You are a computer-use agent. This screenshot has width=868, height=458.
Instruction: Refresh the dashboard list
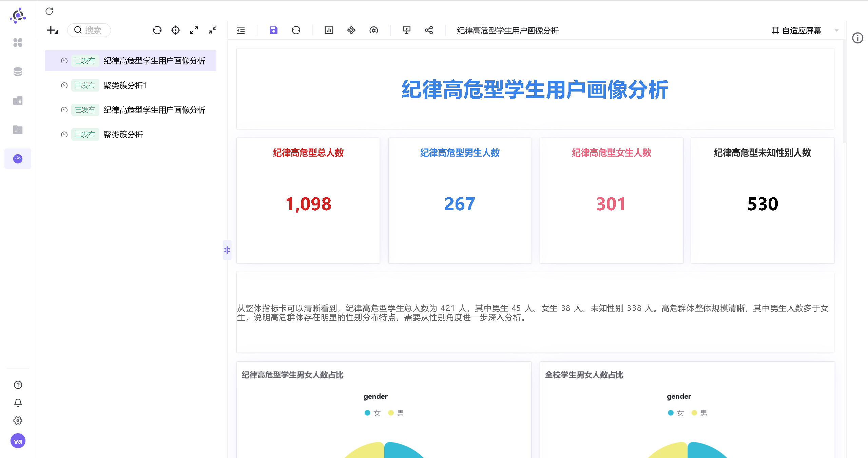click(x=157, y=30)
